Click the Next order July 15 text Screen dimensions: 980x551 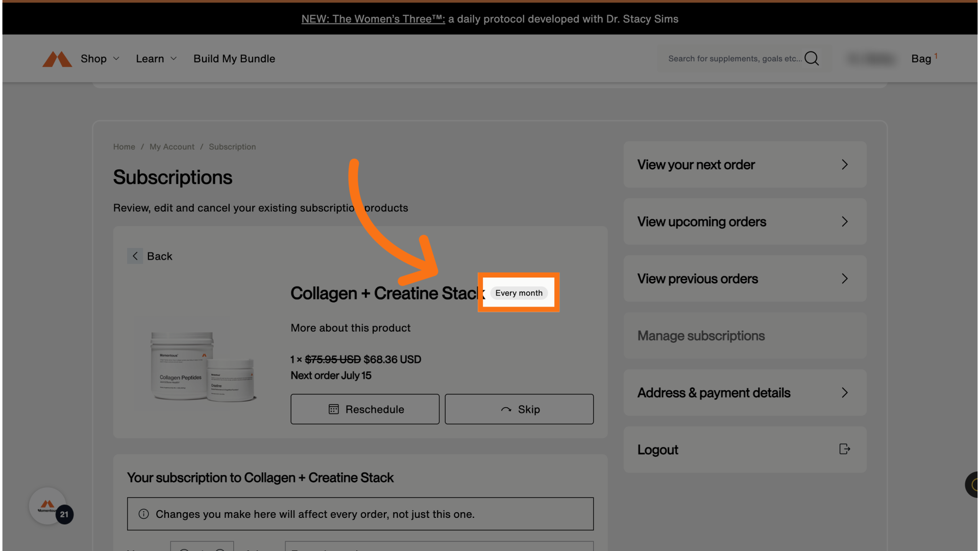coord(331,375)
